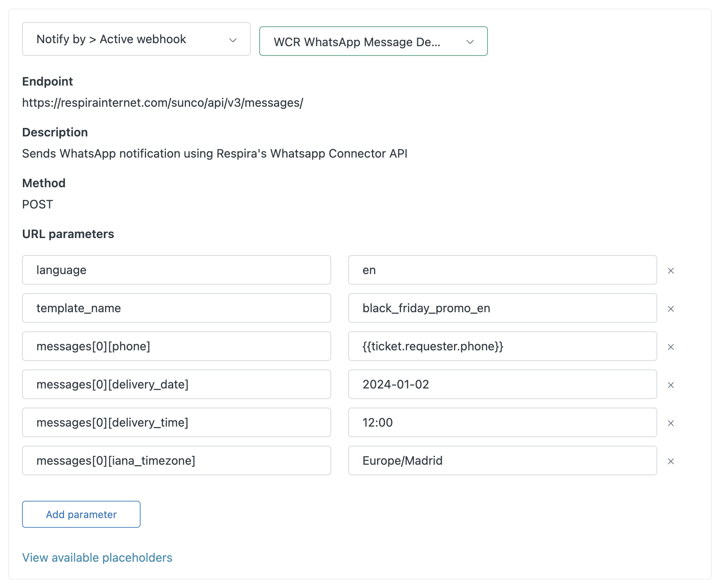Edit the language key field
This screenshot has height=588, width=720.
176,270
